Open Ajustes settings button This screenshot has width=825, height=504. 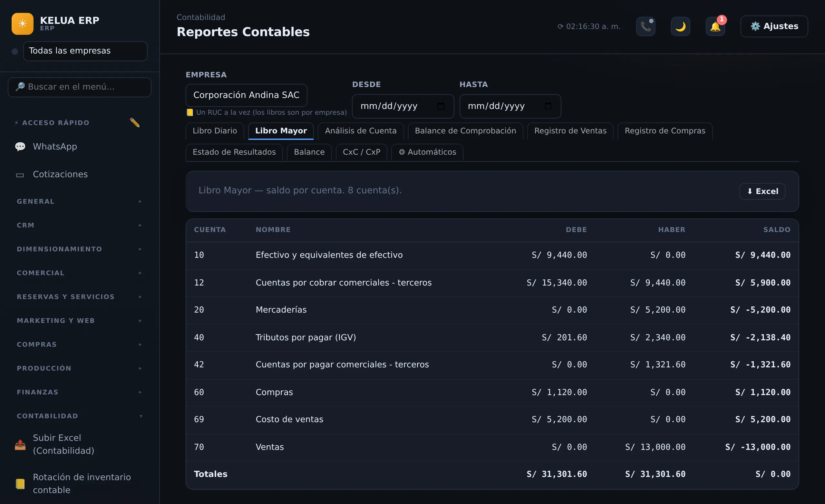[x=774, y=26]
